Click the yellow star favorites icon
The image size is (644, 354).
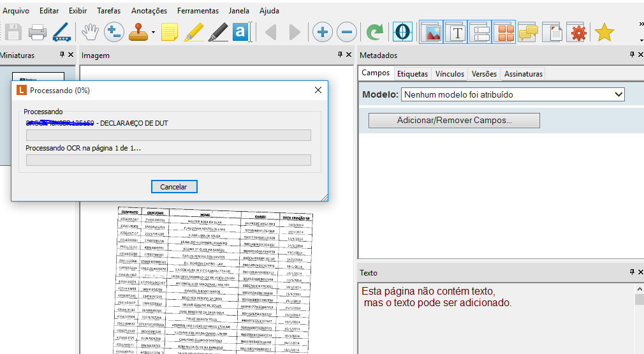pyautogui.click(x=604, y=32)
